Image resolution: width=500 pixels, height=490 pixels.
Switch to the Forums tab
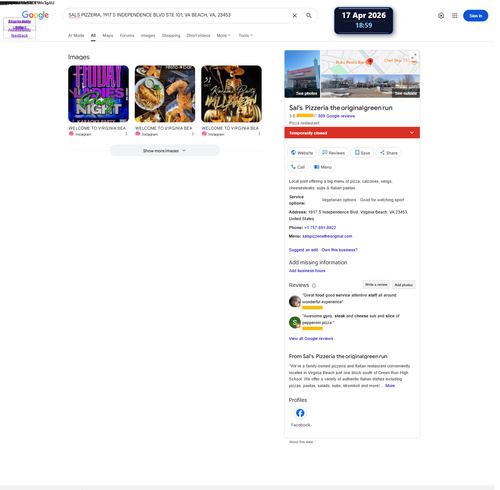pos(127,35)
